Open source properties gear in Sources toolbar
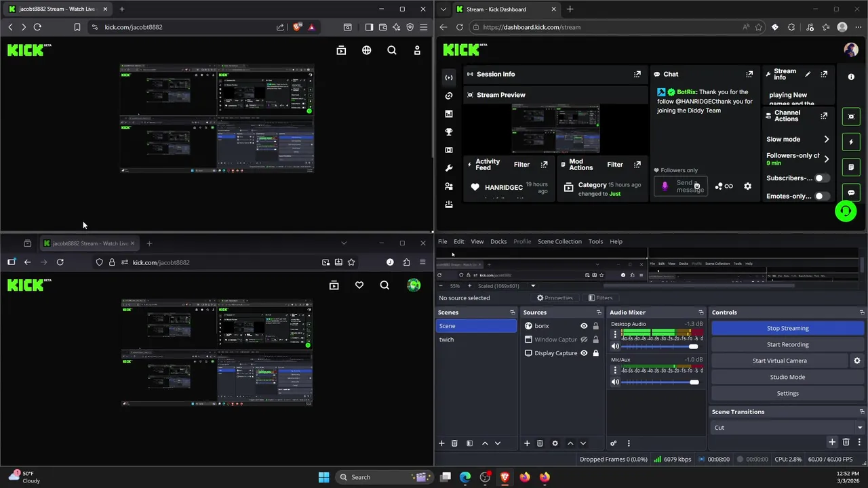 tap(555, 443)
